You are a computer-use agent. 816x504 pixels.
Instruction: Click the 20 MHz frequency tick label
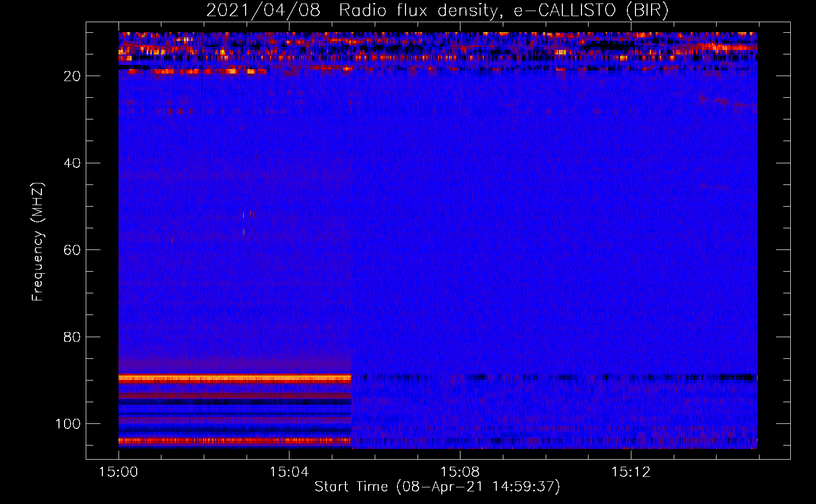click(72, 76)
